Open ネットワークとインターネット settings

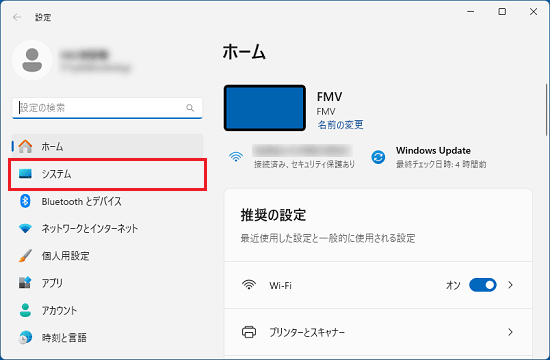point(107,228)
